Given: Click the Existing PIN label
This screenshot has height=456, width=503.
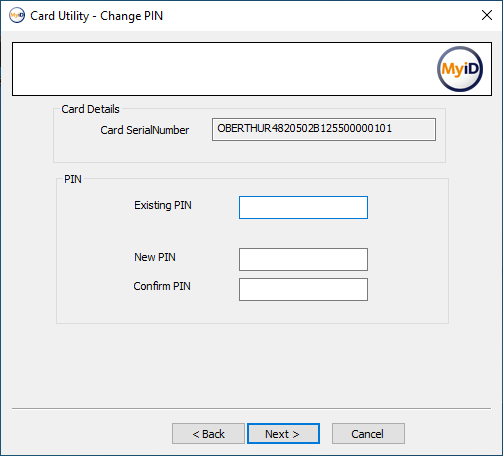Looking at the screenshot, I should tap(163, 205).
